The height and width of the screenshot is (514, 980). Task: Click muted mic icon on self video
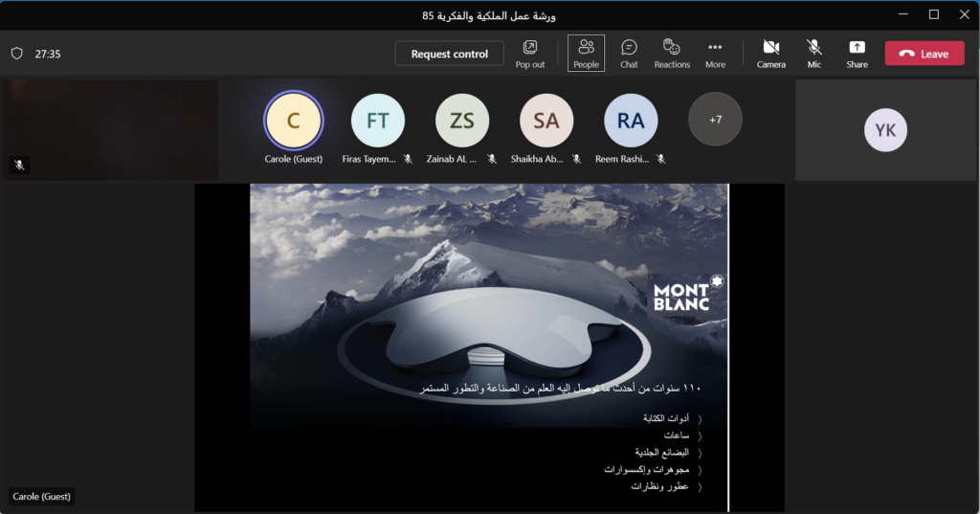18,165
